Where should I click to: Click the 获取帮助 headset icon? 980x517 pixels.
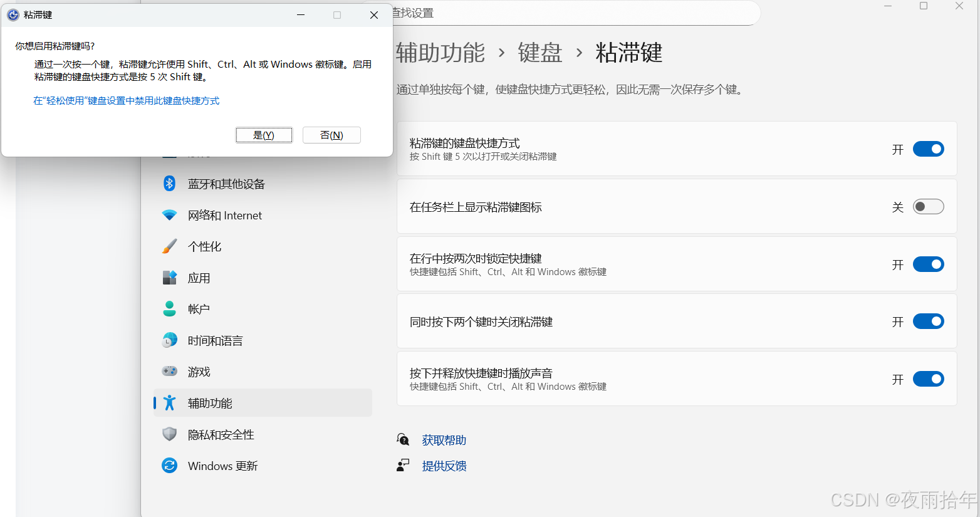click(x=404, y=440)
